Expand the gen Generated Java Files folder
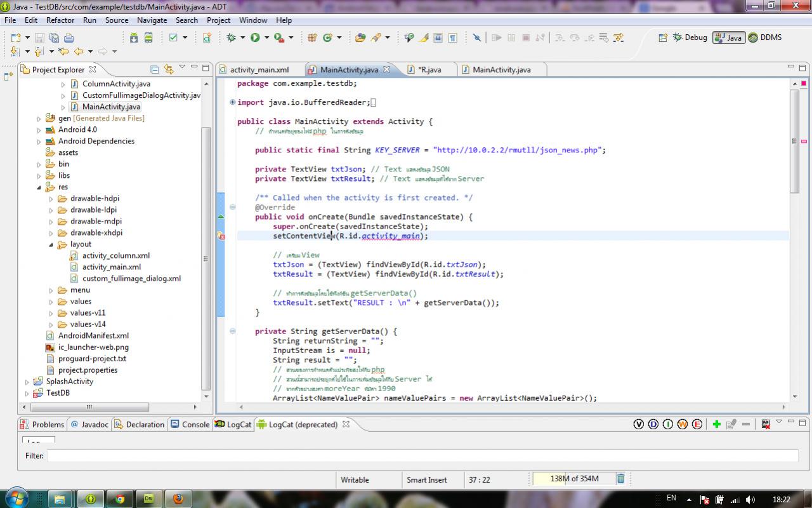The image size is (812, 508). (x=39, y=119)
